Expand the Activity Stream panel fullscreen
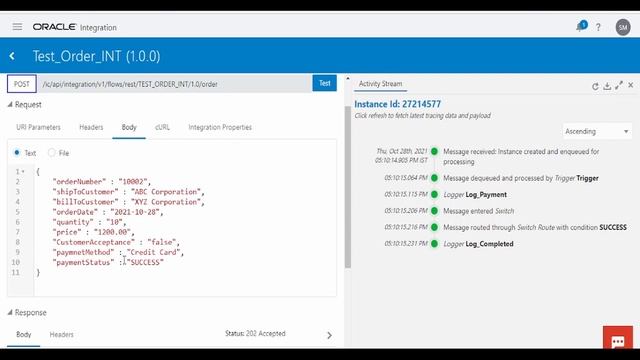640x360 pixels. (x=619, y=85)
